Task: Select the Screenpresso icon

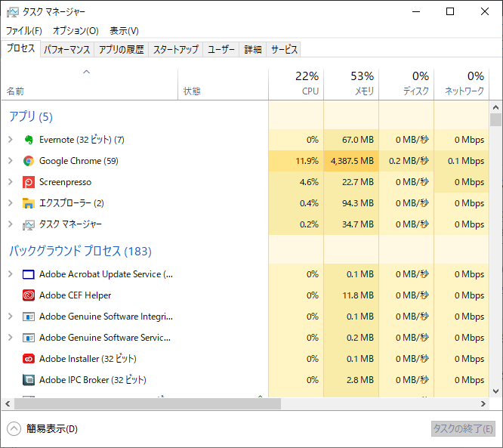Action: point(29,182)
